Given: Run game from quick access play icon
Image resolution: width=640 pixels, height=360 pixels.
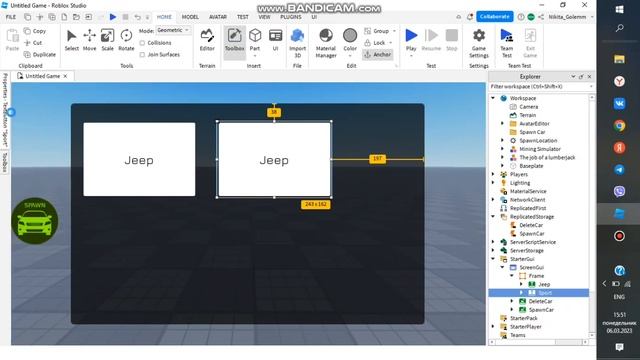Looking at the screenshot, I should (x=113, y=17).
